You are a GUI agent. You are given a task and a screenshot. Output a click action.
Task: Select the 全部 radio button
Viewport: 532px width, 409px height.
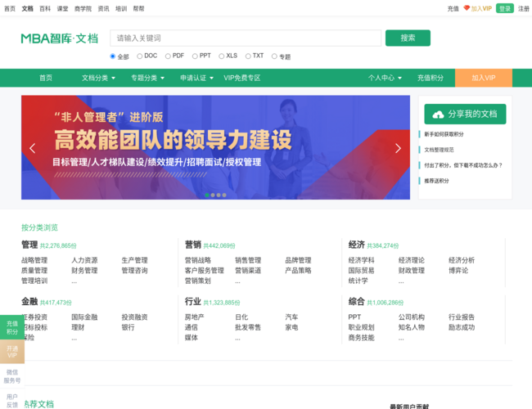113,56
